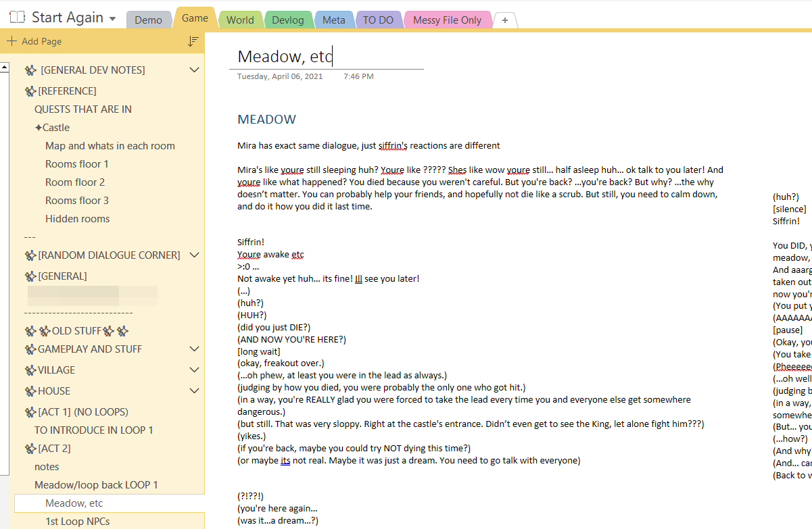
Task: Collapse the GAMEPLAY AND STUFF group
Action: [x=195, y=349]
